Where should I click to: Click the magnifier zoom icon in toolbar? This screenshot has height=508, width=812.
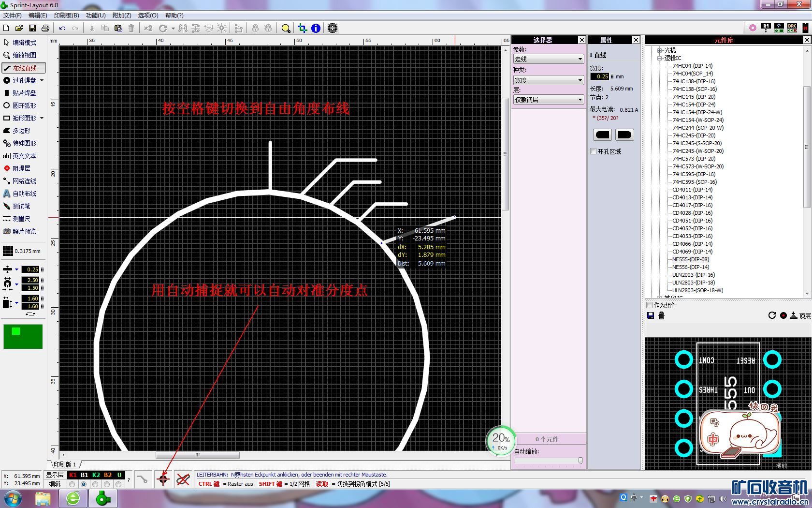point(286,28)
